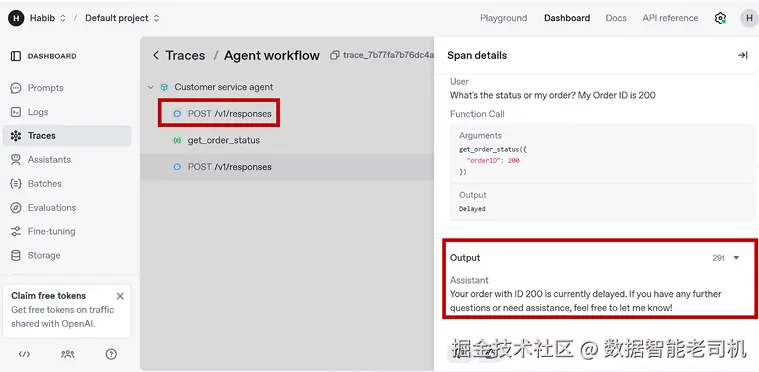Click the user message about Order ID 200

pyautogui.click(x=553, y=95)
